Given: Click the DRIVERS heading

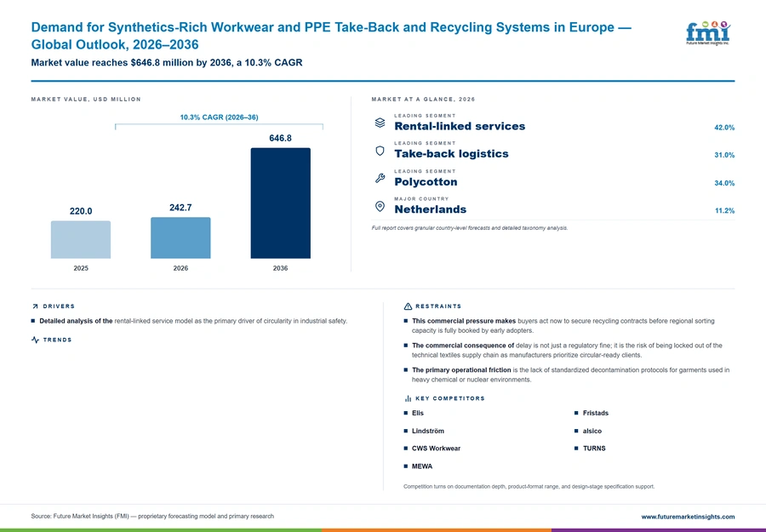Looking at the screenshot, I should pyautogui.click(x=59, y=306).
